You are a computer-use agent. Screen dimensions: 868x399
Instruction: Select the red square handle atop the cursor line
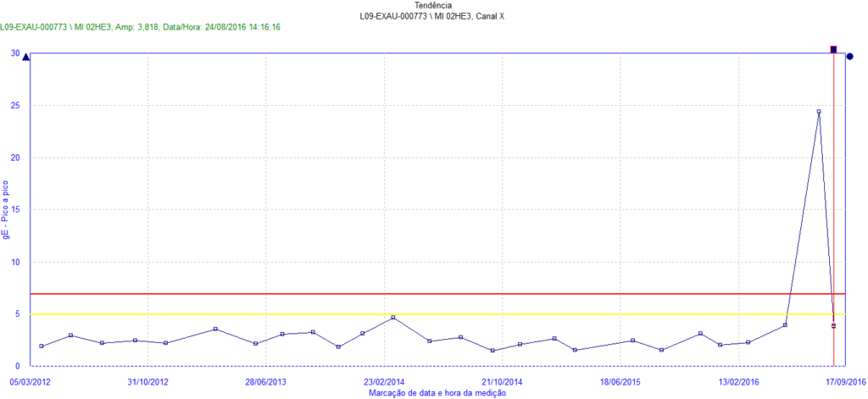pyautogui.click(x=833, y=50)
